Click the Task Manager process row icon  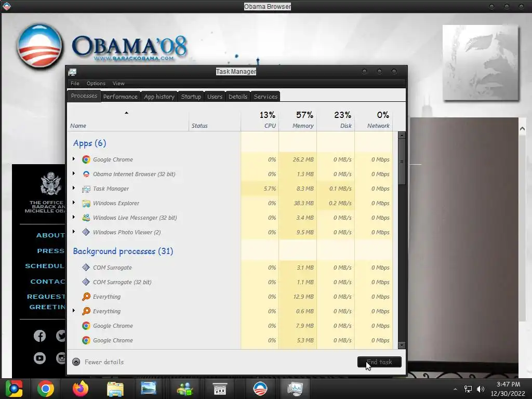pyautogui.click(x=86, y=189)
